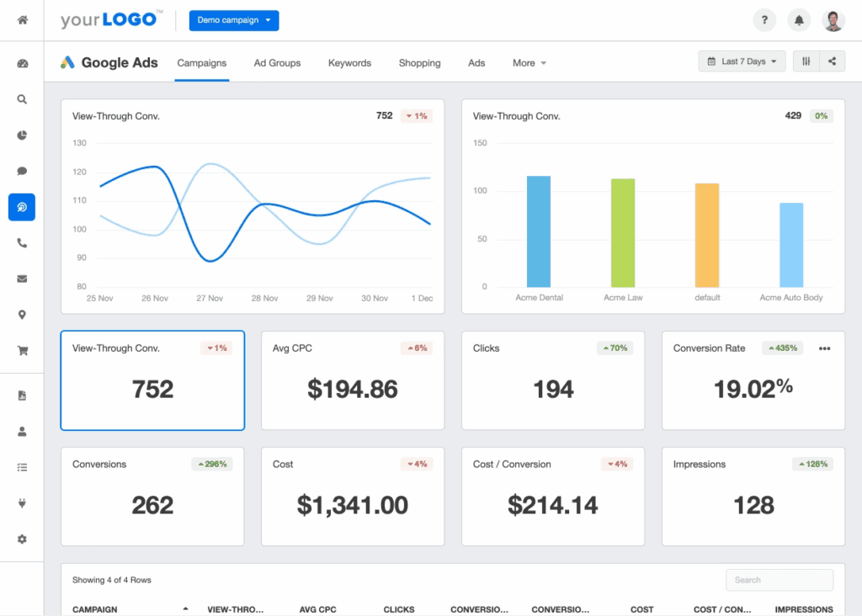Open the phone calls sidebar icon
The image size is (862, 616).
[21, 242]
